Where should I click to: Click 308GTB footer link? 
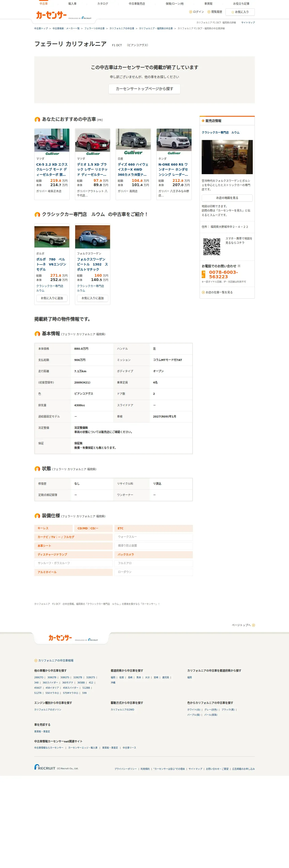(52, 677)
